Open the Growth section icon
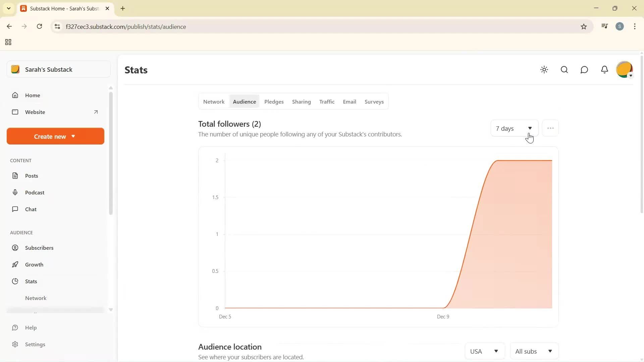Image resolution: width=644 pixels, height=362 pixels. pyautogui.click(x=15, y=264)
